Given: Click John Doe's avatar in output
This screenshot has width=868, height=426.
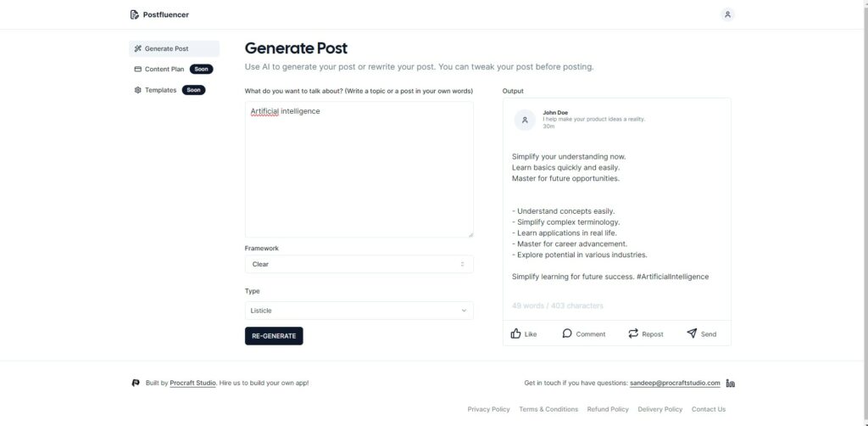Looking at the screenshot, I should [x=525, y=120].
